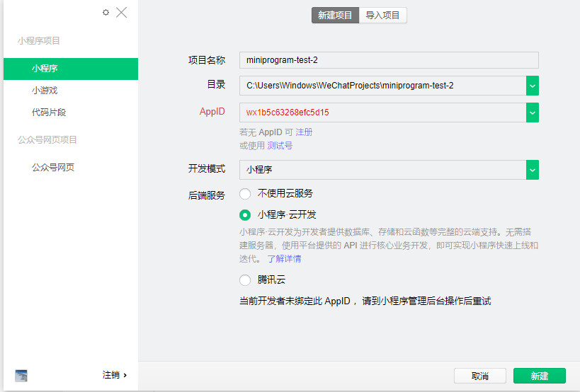This screenshot has height=392, width=580.
Task: Click the 注销 logout link
Action: [x=114, y=375]
